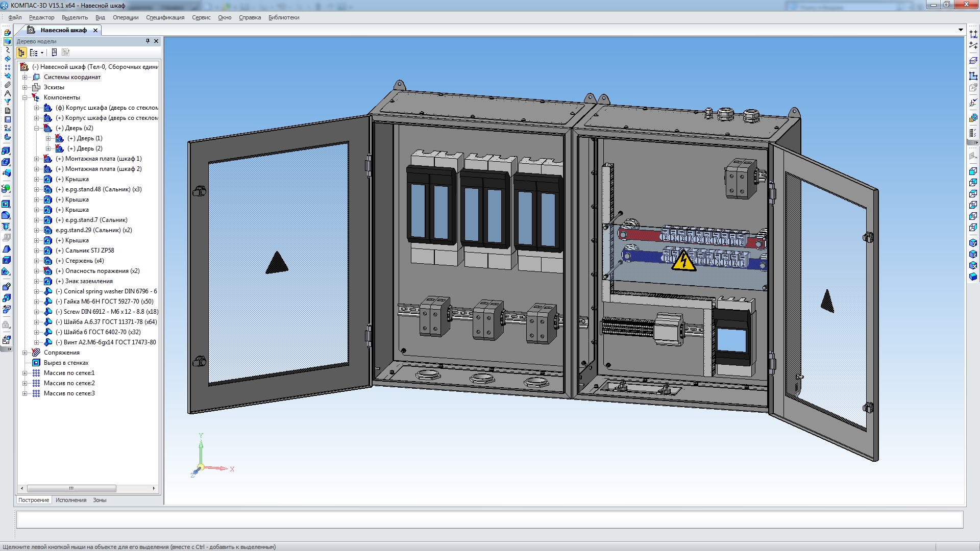Screen dimensions: 980x551
Task: Switch to the Исполнения tab
Action: (71, 500)
